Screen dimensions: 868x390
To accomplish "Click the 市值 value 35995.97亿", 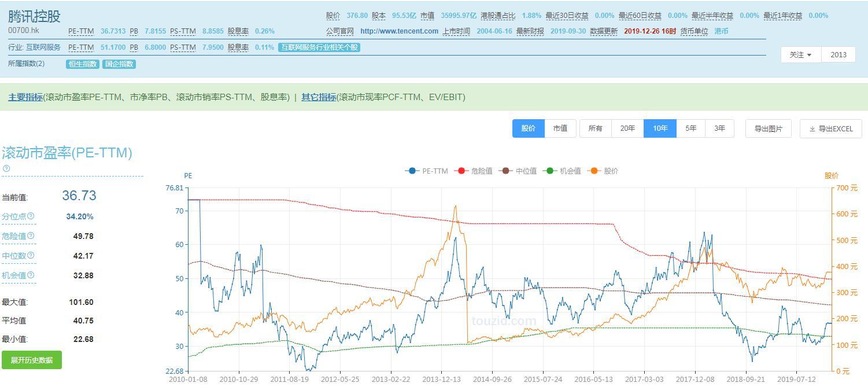I will point(459,16).
